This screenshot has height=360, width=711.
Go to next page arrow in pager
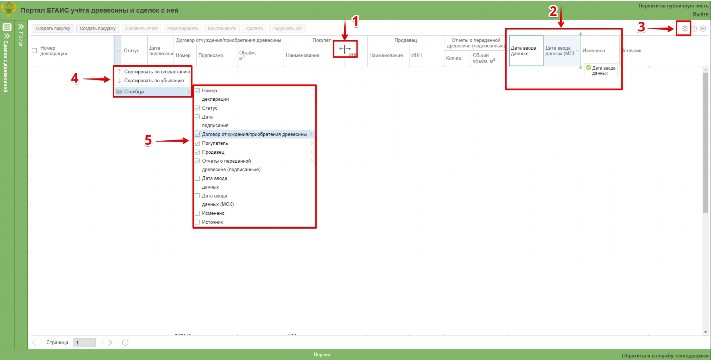click(110, 343)
